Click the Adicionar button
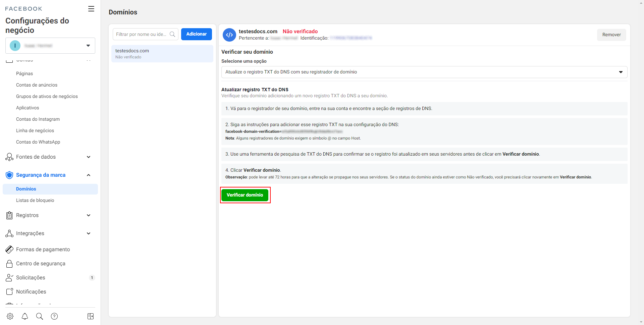Image resolution: width=644 pixels, height=325 pixels. click(197, 34)
